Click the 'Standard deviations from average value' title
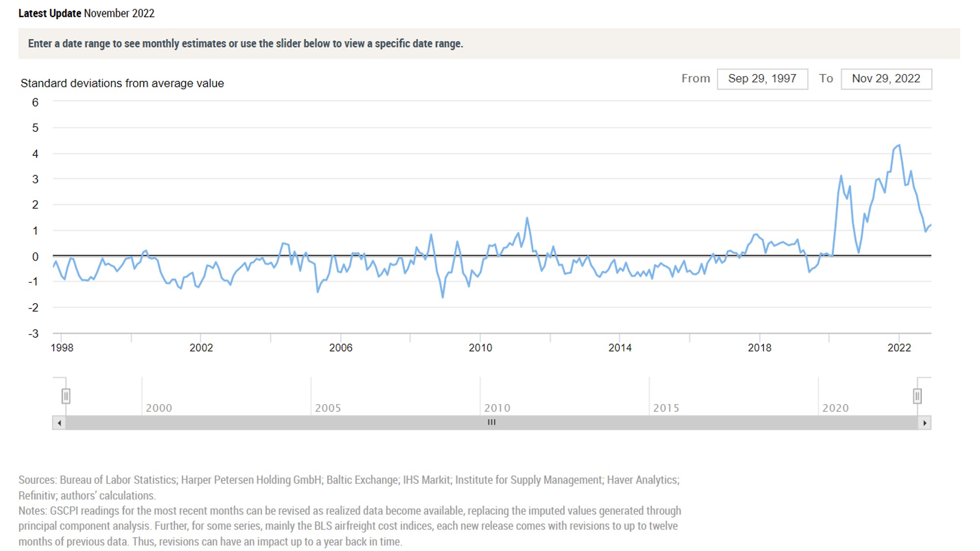 (122, 83)
